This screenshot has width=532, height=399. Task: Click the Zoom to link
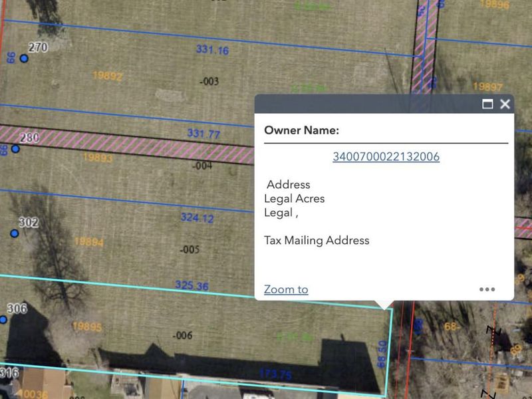coord(286,289)
